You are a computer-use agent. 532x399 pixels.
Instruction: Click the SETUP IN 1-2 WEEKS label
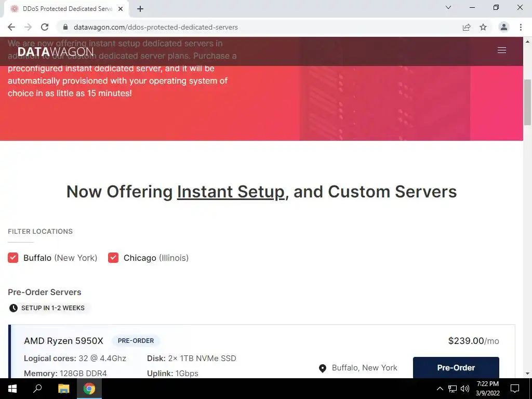tap(53, 308)
